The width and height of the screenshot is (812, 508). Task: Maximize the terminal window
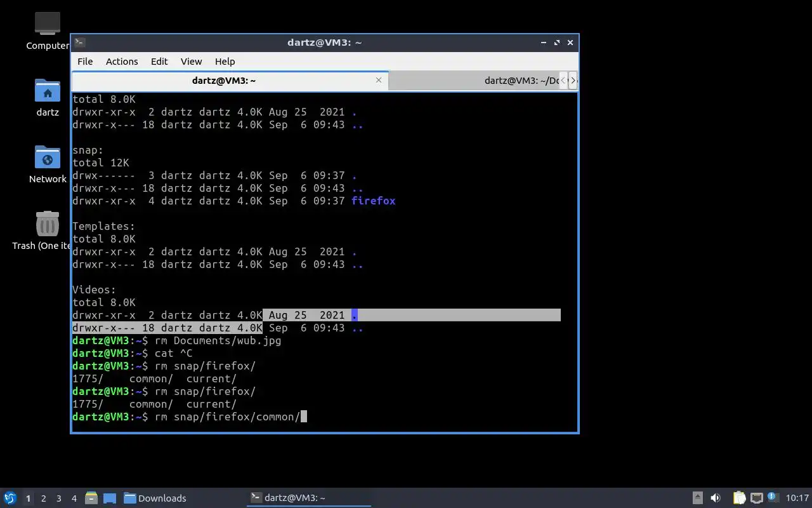(557, 43)
